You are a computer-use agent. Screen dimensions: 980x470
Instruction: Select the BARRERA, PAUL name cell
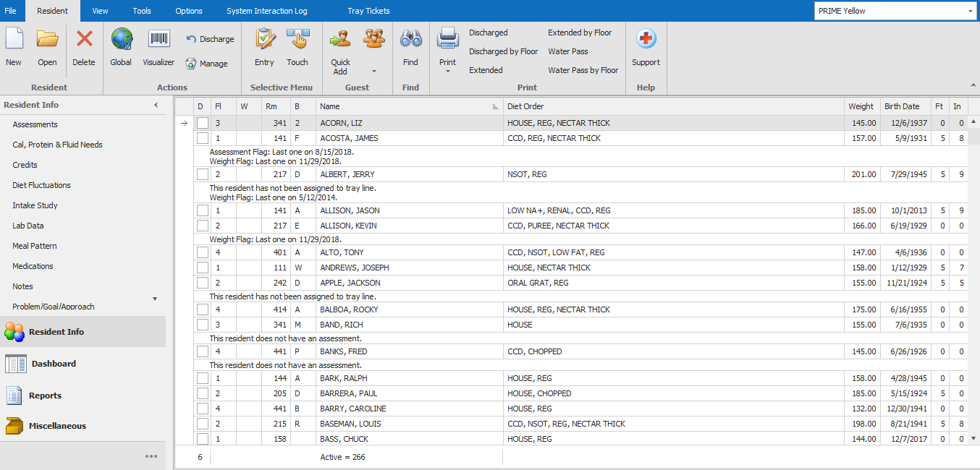click(410, 393)
